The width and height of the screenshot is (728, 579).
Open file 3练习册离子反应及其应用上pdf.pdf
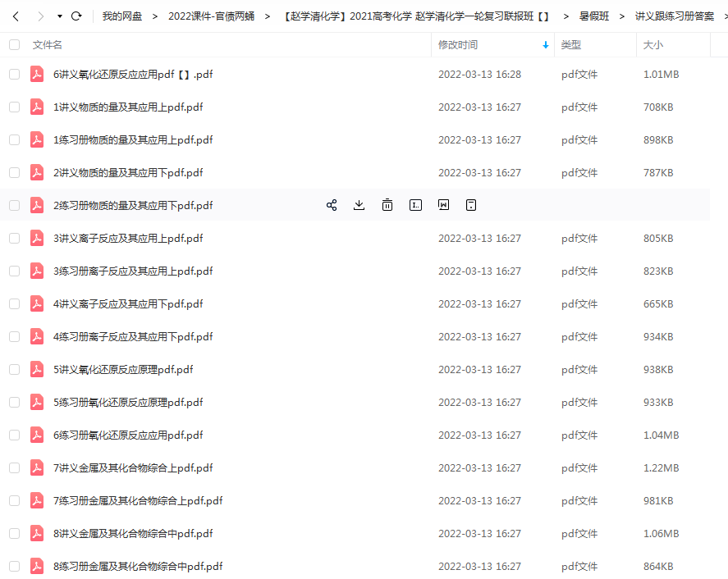pyautogui.click(x=133, y=271)
